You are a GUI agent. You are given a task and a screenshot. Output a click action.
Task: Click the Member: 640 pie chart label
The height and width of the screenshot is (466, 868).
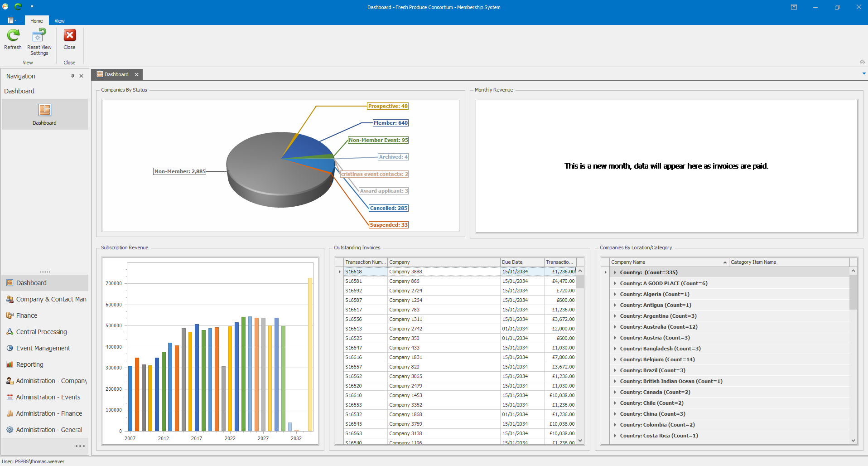[x=391, y=123]
